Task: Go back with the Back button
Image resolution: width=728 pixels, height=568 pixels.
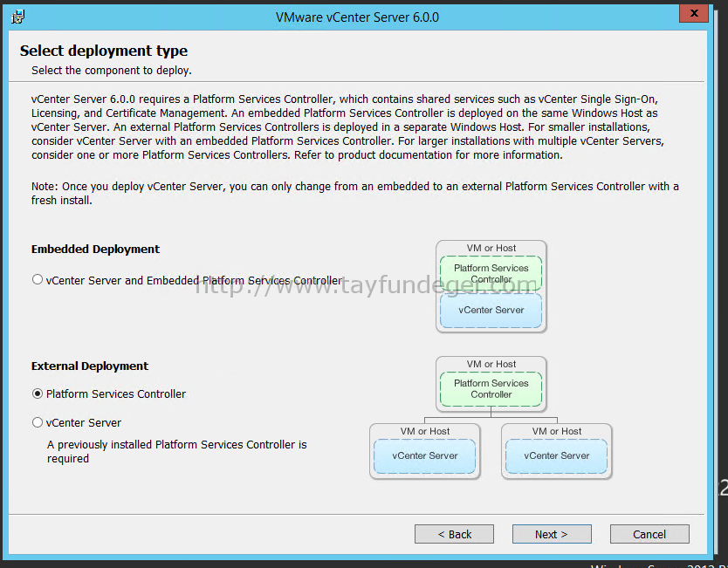Action: pos(454,534)
